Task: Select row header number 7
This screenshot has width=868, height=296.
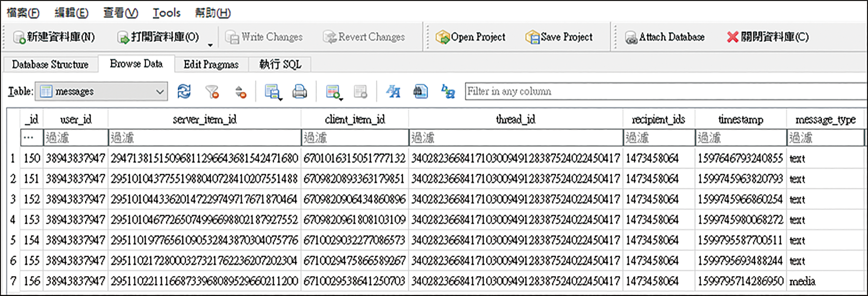Action: click(x=13, y=281)
